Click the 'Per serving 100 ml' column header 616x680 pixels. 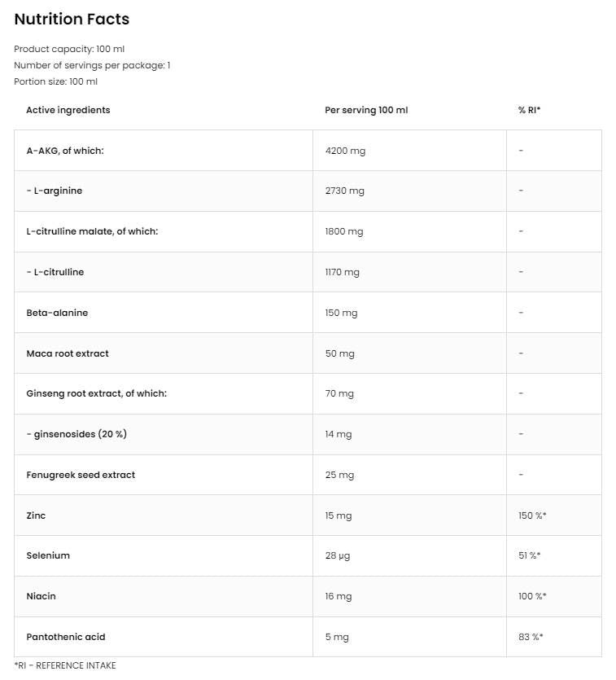366,110
